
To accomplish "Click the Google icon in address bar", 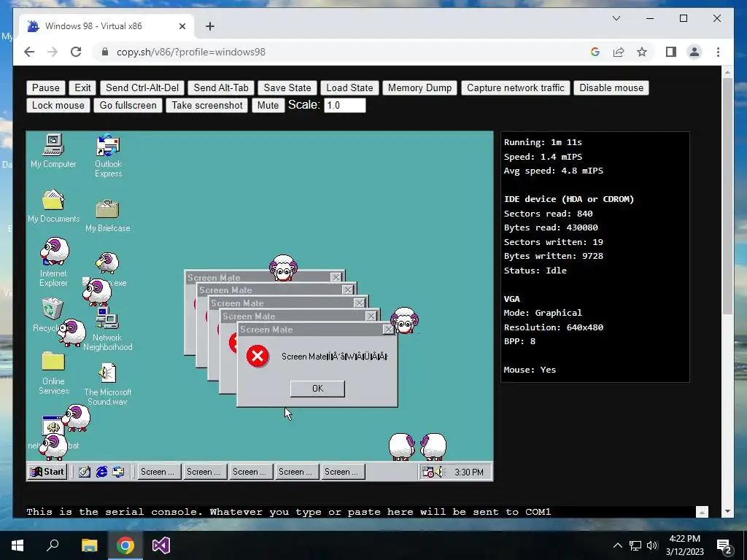I will pos(595,52).
